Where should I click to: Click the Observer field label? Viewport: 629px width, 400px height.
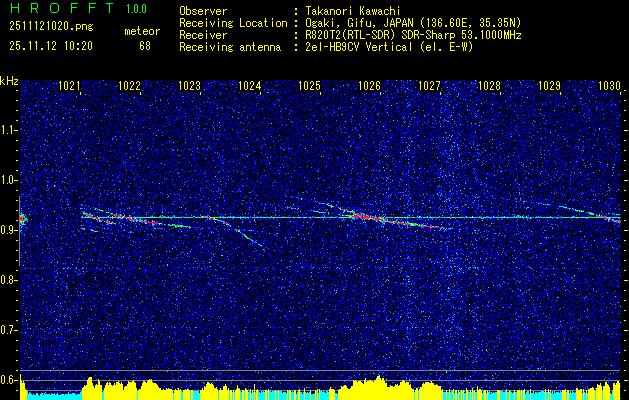coord(203,12)
